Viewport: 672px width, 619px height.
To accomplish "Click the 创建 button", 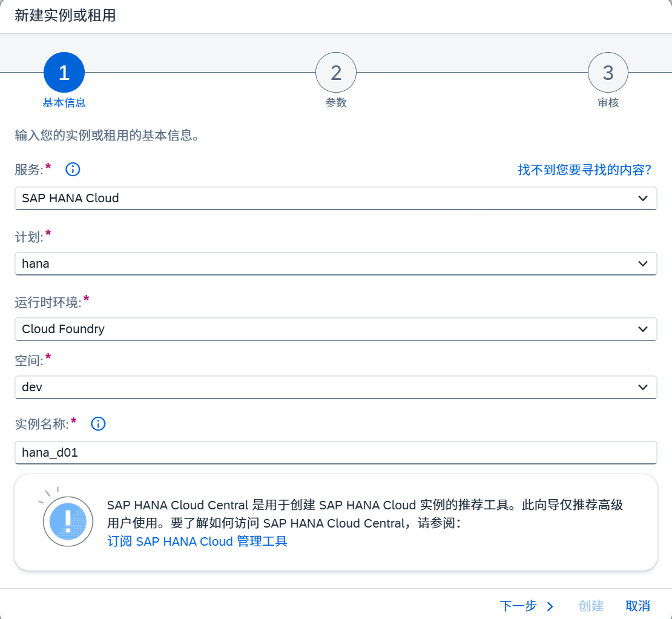I will tap(590, 606).
